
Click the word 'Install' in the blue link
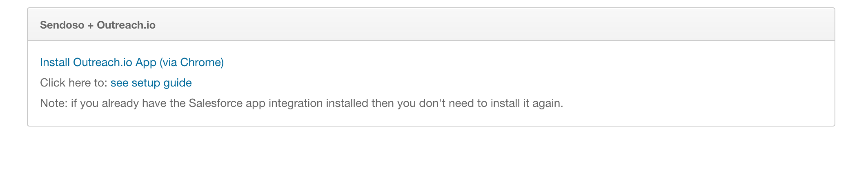(55, 62)
